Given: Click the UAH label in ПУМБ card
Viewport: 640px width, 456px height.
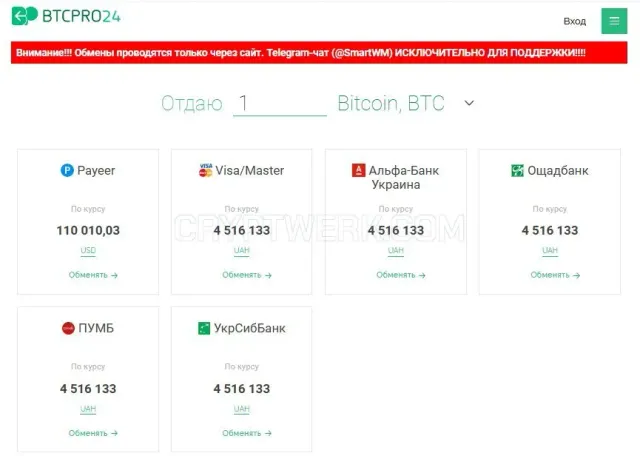Looking at the screenshot, I should point(88,409).
